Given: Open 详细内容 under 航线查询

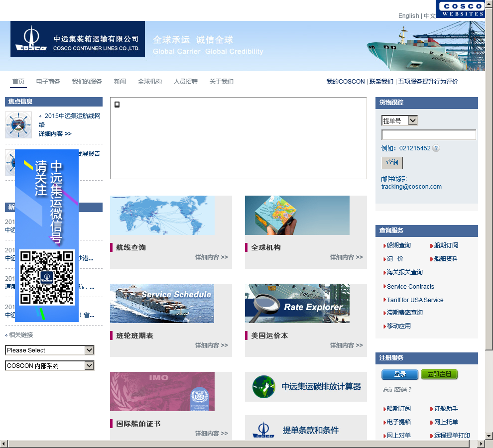Looking at the screenshot, I should click(x=211, y=257).
